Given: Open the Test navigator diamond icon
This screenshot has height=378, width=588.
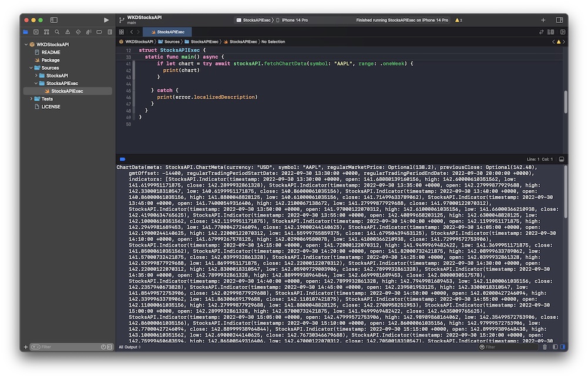Looking at the screenshot, I should pyautogui.click(x=78, y=32).
